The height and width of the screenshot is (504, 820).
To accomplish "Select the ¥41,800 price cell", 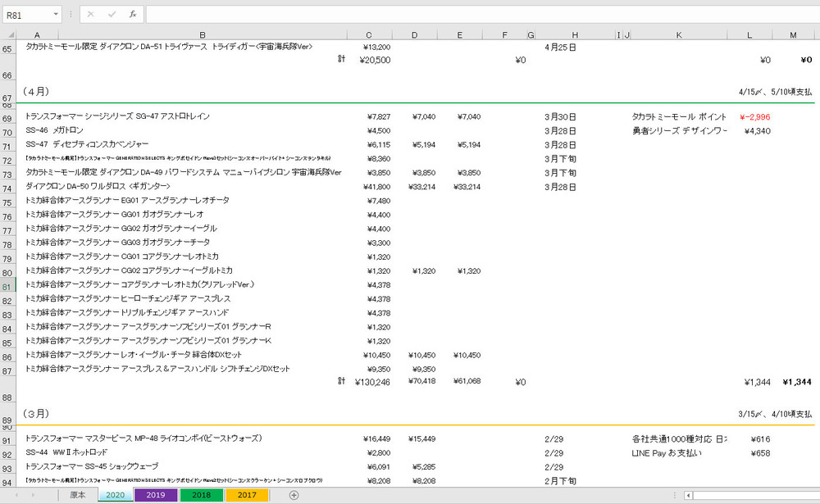I will click(376, 187).
